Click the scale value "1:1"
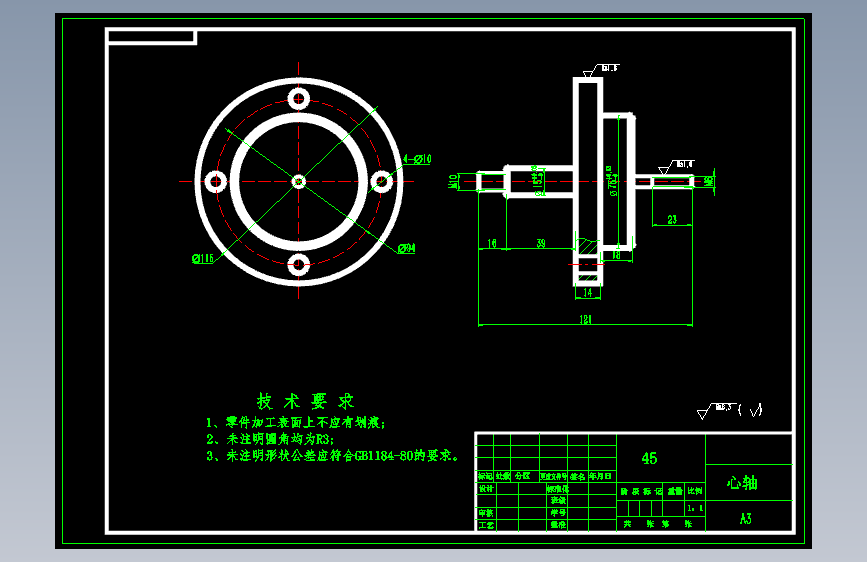Screen dimensions: 867x562 coord(695,508)
